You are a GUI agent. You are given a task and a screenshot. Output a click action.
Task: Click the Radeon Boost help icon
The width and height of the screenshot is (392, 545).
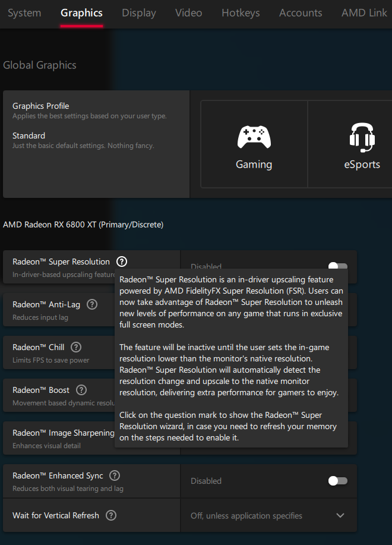pos(81,390)
